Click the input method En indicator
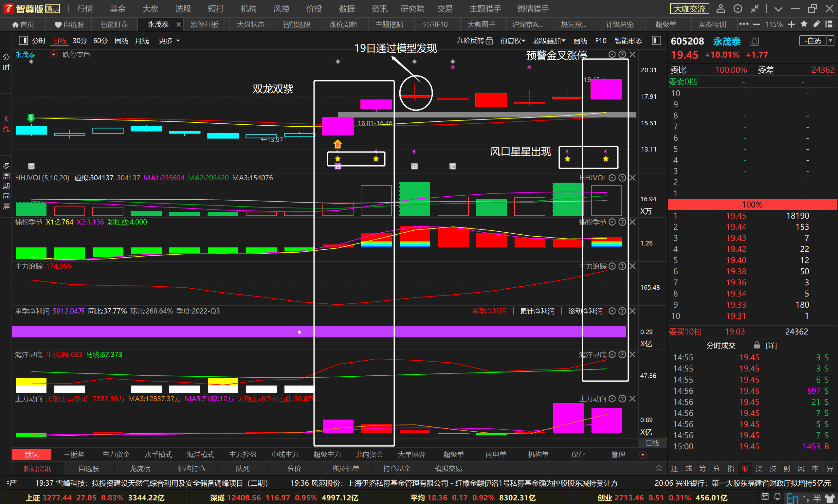Image resolution: width=838 pixels, height=504 pixels. click(x=792, y=498)
